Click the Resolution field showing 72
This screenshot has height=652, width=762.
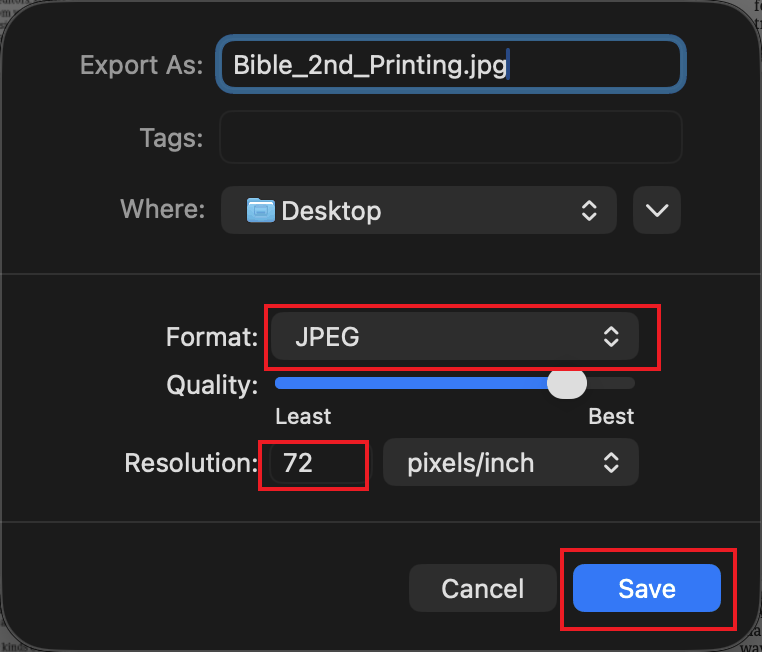click(318, 463)
